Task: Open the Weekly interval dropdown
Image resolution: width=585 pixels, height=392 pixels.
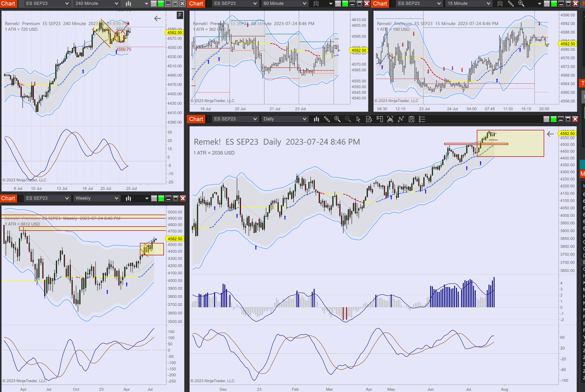Action: (97, 198)
